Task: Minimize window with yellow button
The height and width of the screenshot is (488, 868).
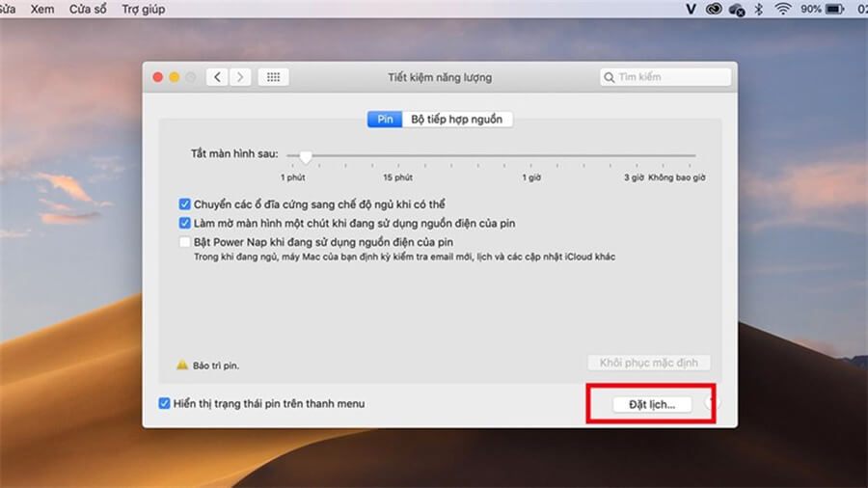Action: tap(175, 77)
